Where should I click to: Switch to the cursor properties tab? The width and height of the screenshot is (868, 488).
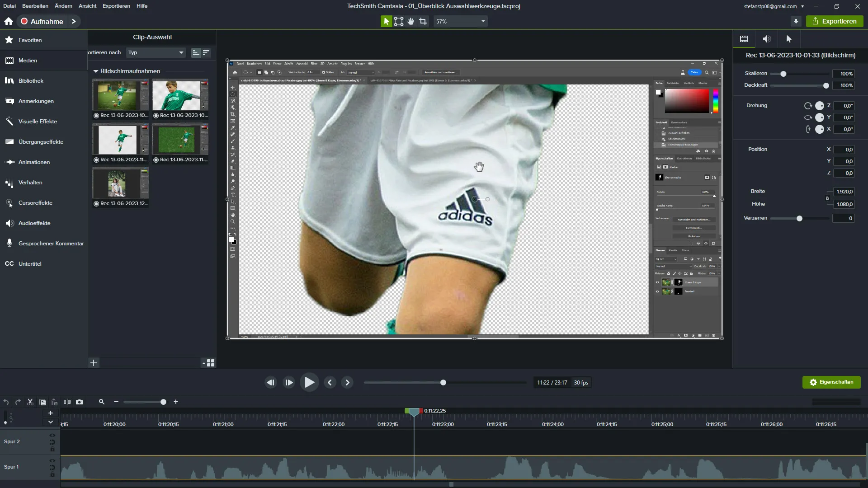pyautogui.click(x=789, y=39)
